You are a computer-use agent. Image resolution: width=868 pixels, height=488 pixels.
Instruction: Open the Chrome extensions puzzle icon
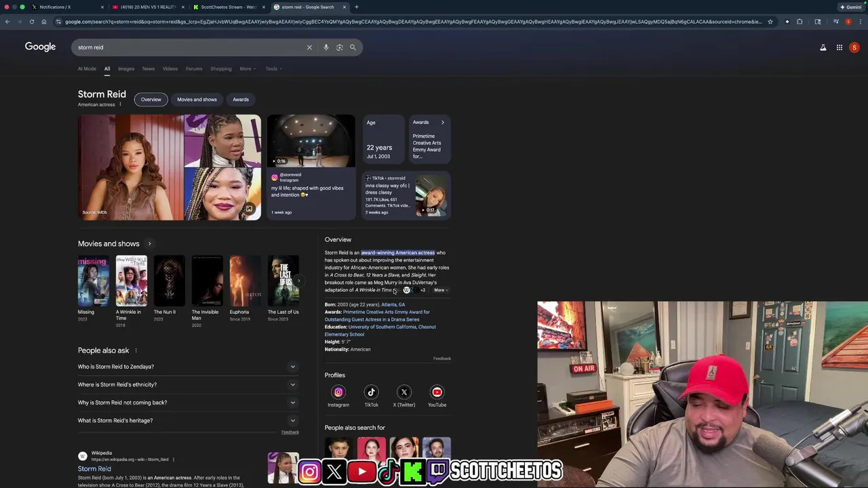[800, 22]
